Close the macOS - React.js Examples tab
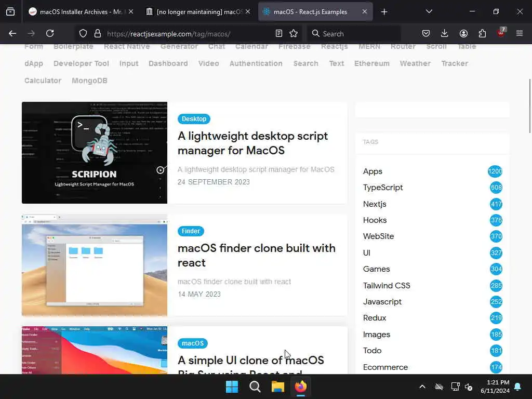532x399 pixels. (x=364, y=12)
